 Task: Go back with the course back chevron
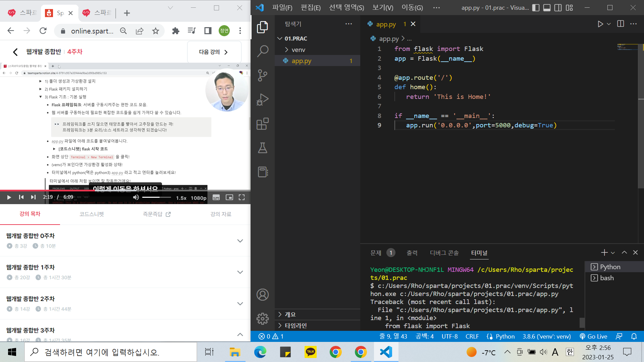pos(15,52)
